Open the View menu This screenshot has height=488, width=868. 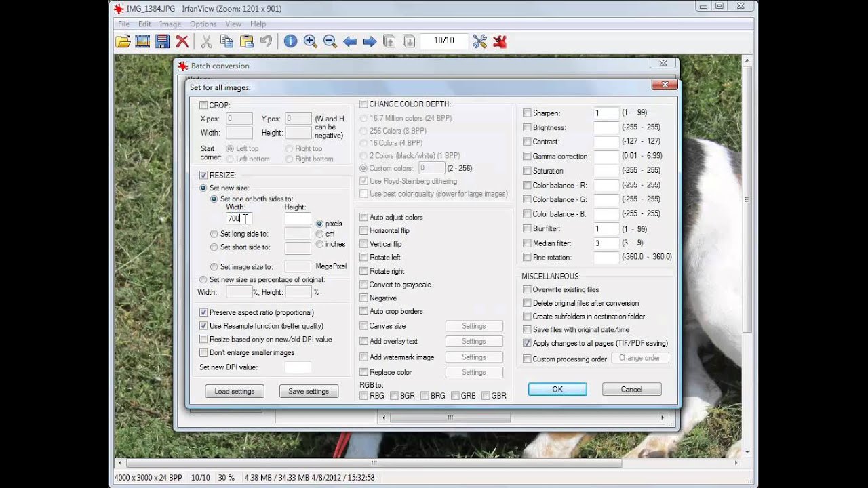point(233,24)
